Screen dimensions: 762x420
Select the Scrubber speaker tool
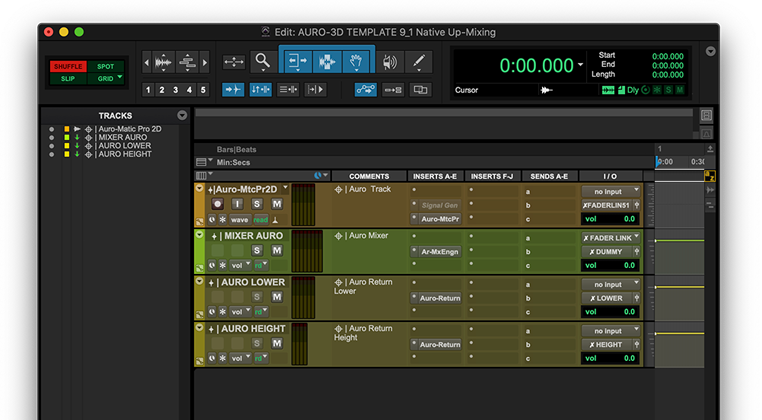pos(388,62)
